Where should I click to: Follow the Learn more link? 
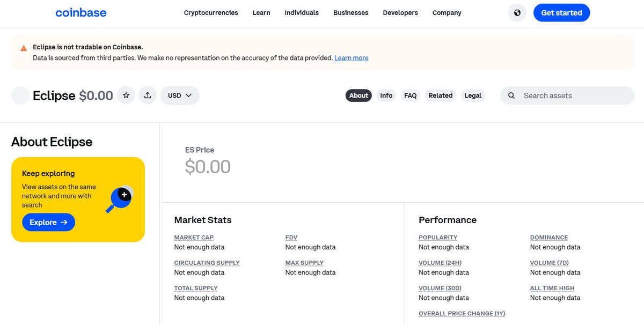point(352,58)
